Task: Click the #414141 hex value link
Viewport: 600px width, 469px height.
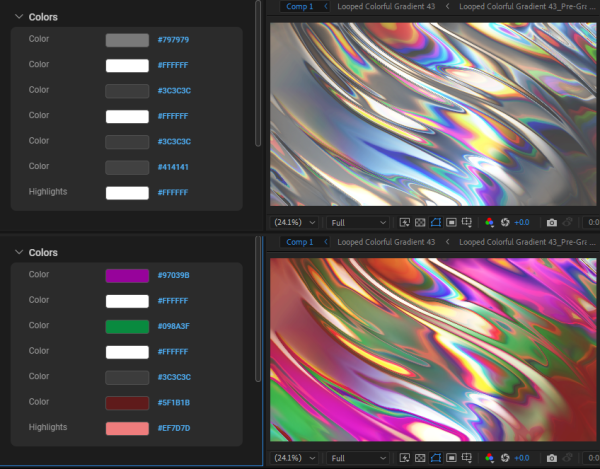Action: [x=173, y=167]
